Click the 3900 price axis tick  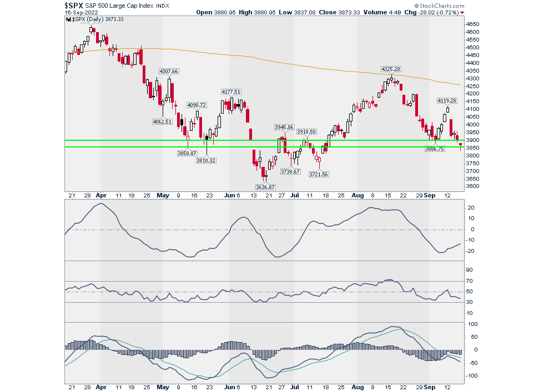pyautogui.click(x=473, y=140)
